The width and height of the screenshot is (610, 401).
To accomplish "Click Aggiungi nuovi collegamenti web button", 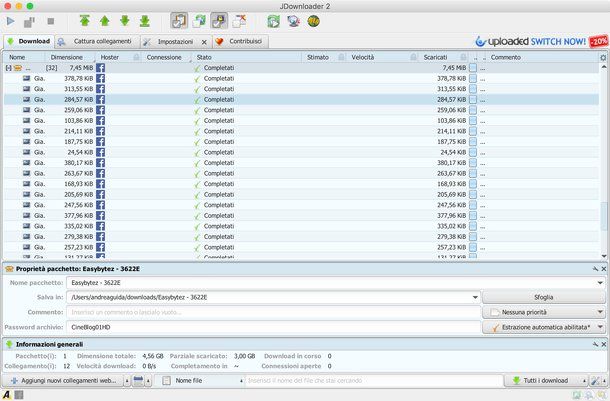I will click(x=63, y=381).
